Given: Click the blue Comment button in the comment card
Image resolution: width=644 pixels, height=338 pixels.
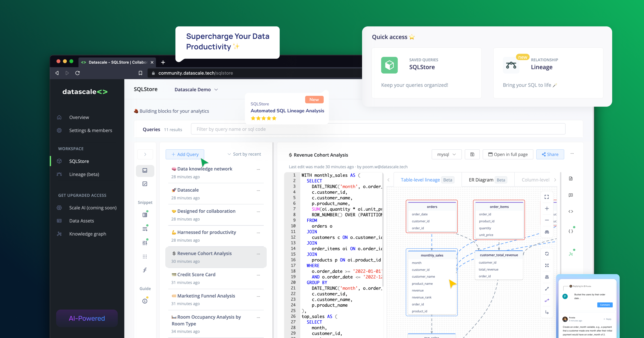Looking at the screenshot, I should tap(605, 304).
